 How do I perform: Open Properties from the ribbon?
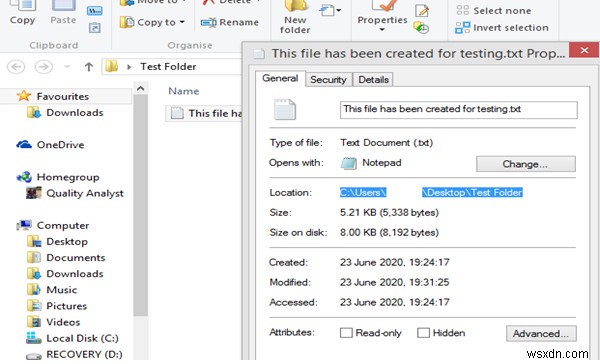pyautogui.click(x=382, y=13)
